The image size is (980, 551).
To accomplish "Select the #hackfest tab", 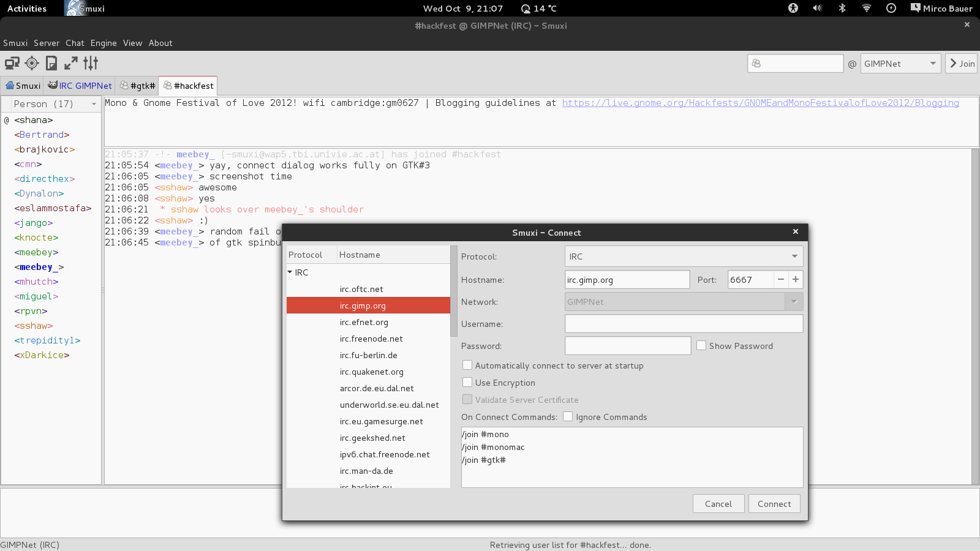I will [188, 86].
